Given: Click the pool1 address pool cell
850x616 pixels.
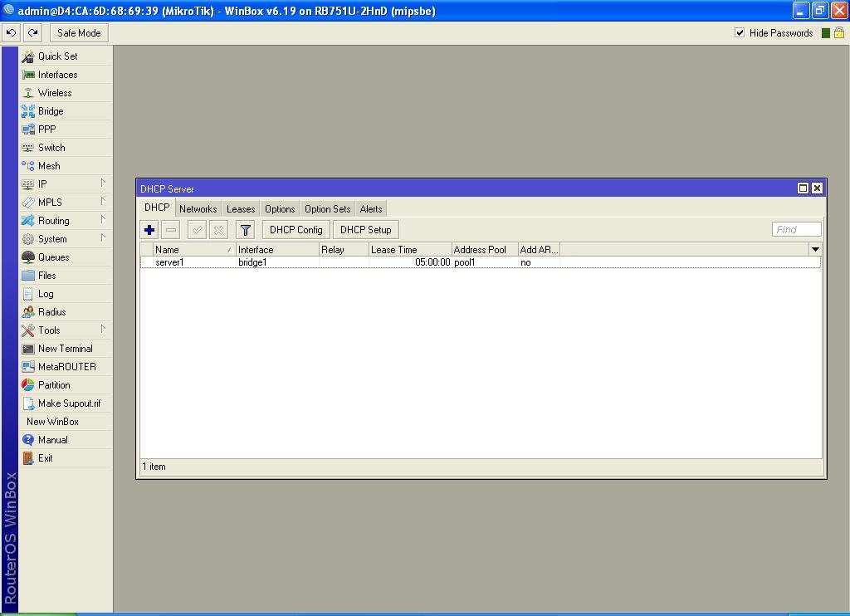Looking at the screenshot, I should [x=485, y=262].
